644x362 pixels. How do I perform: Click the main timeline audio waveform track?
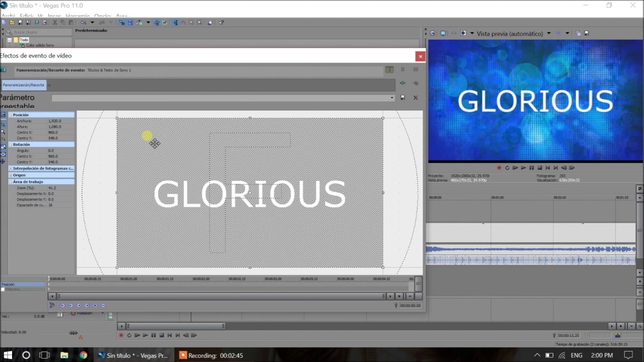click(x=531, y=254)
